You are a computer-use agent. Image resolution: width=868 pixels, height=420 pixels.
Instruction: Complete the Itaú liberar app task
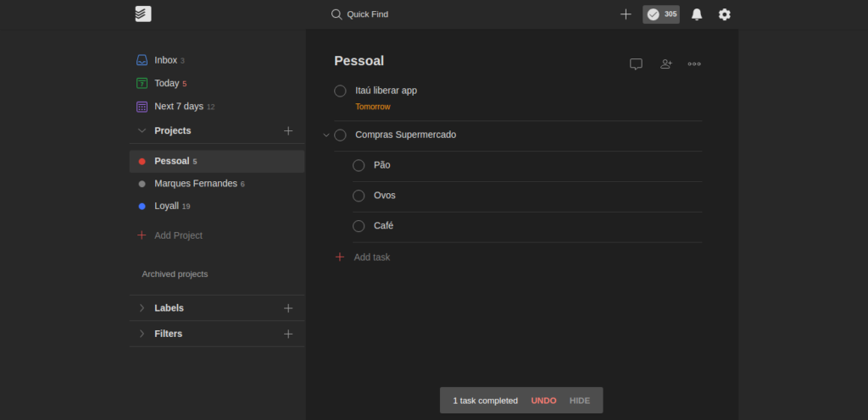click(341, 91)
